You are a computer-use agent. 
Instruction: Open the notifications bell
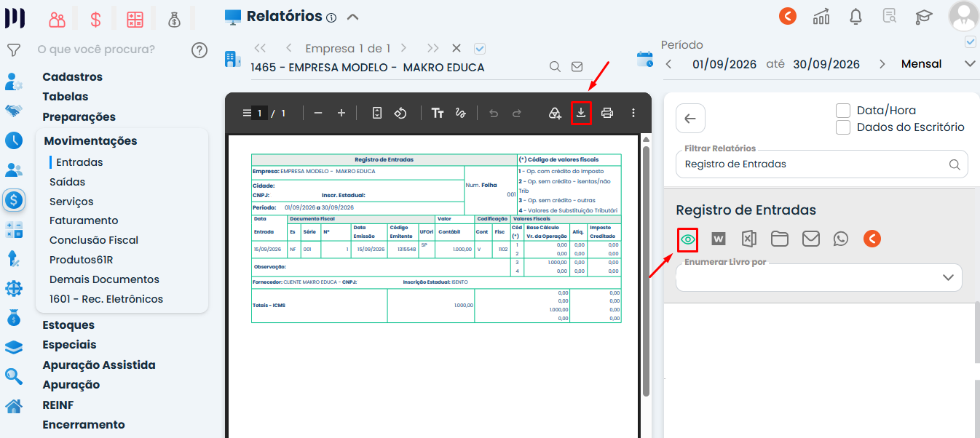click(856, 16)
